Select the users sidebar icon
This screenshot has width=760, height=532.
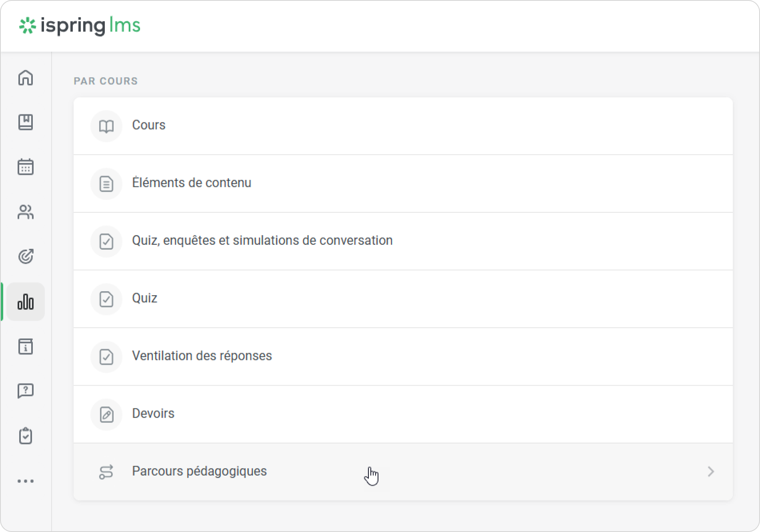click(x=26, y=212)
